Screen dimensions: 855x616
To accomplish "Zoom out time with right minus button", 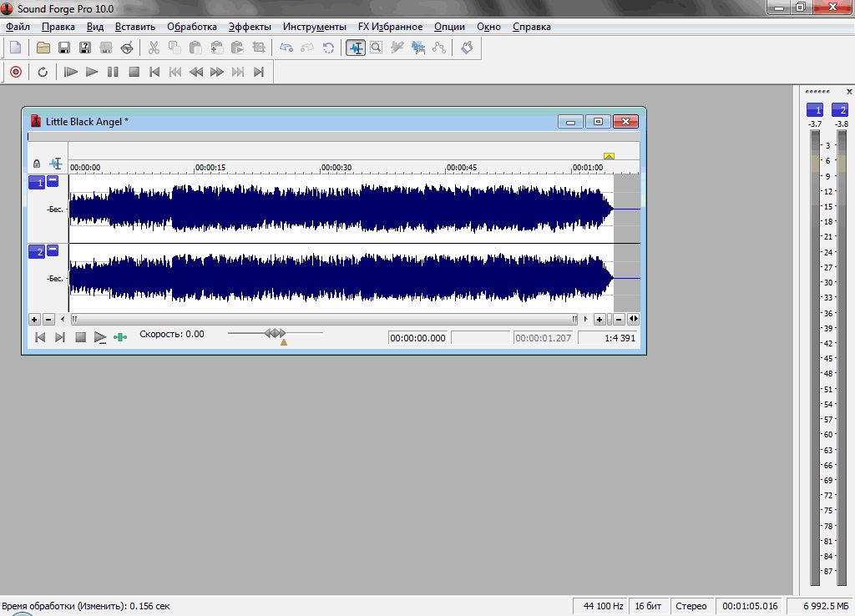I will [619, 320].
